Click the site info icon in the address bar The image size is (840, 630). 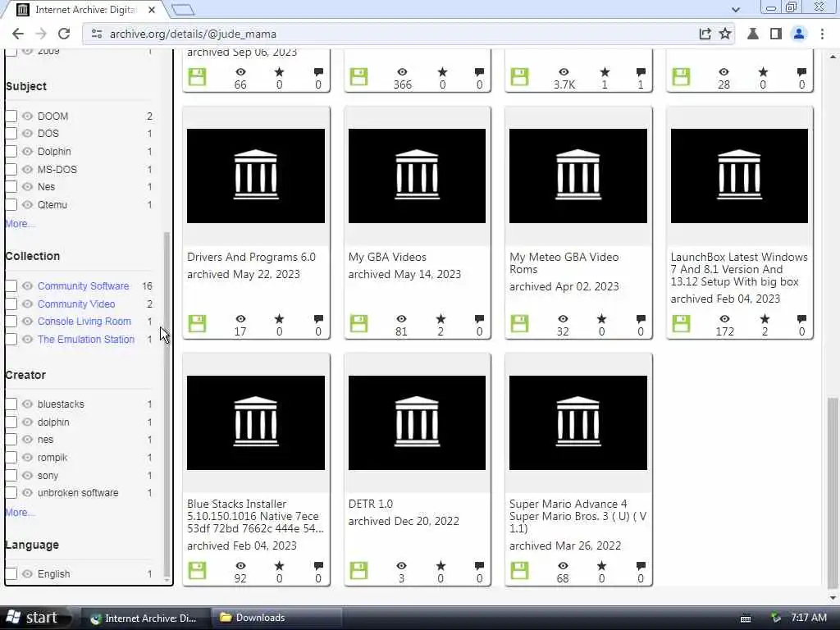point(97,34)
